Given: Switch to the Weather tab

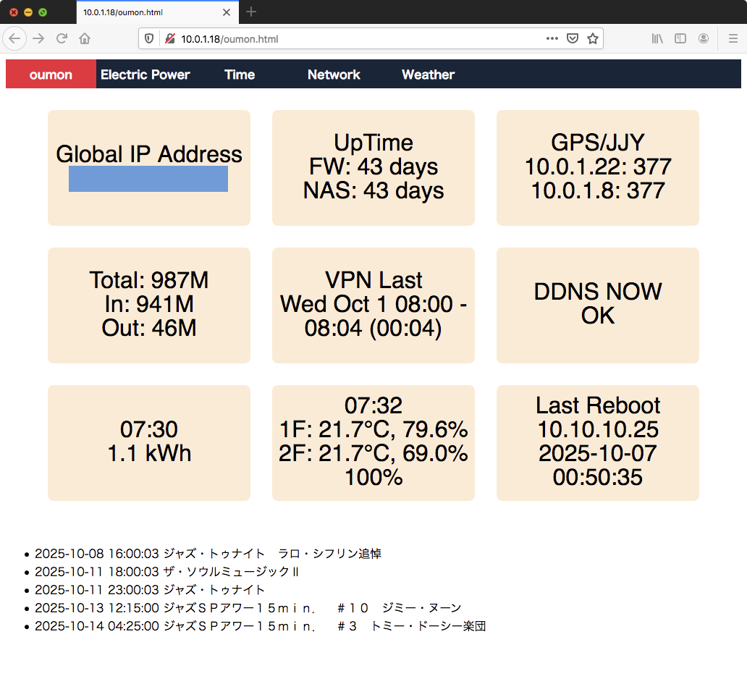Looking at the screenshot, I should coord(428,74).
